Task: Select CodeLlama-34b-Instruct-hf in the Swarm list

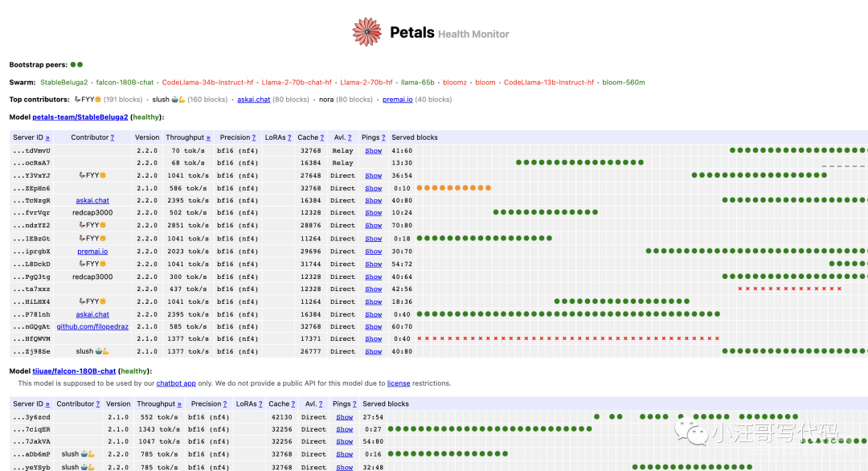Action: [x=207, y=83]
